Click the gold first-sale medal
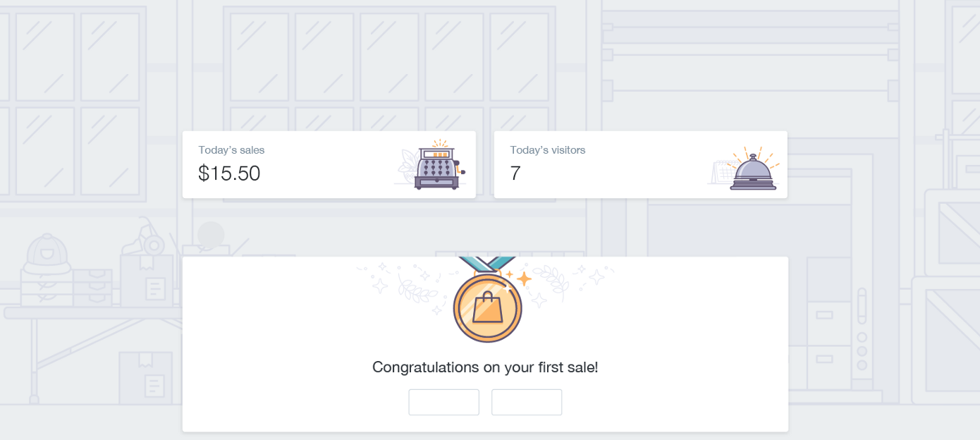980x440 pixels. pyautogui.click(x=487, y=308)
